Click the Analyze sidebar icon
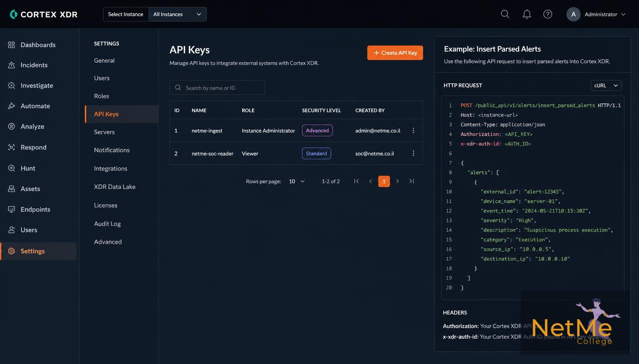The image size is (639, 364). [12, 126]
